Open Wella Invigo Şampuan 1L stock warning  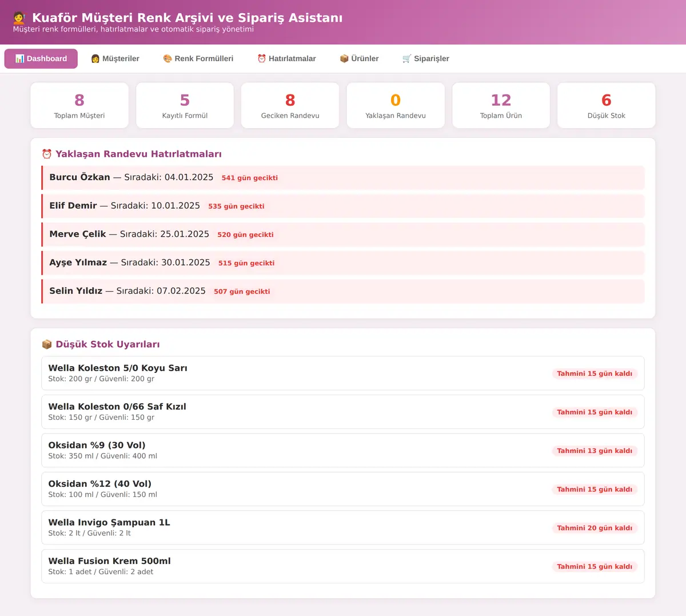click(x=343, y=528)
